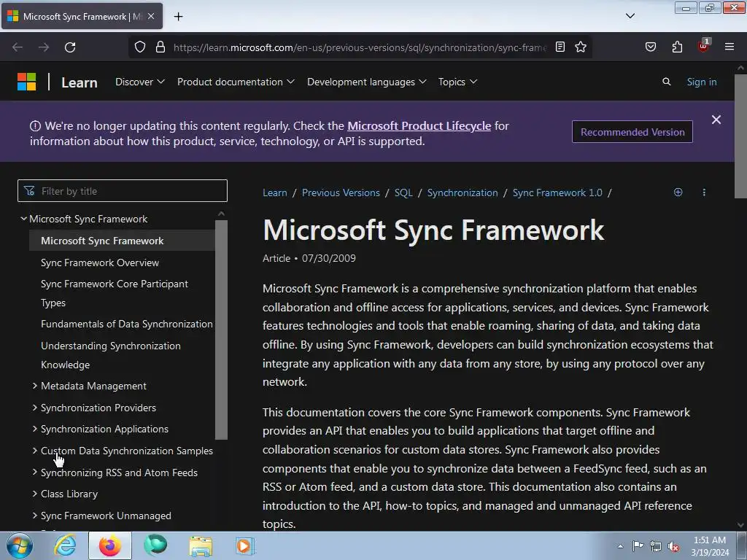Open tracking protection shield icon

139,47
